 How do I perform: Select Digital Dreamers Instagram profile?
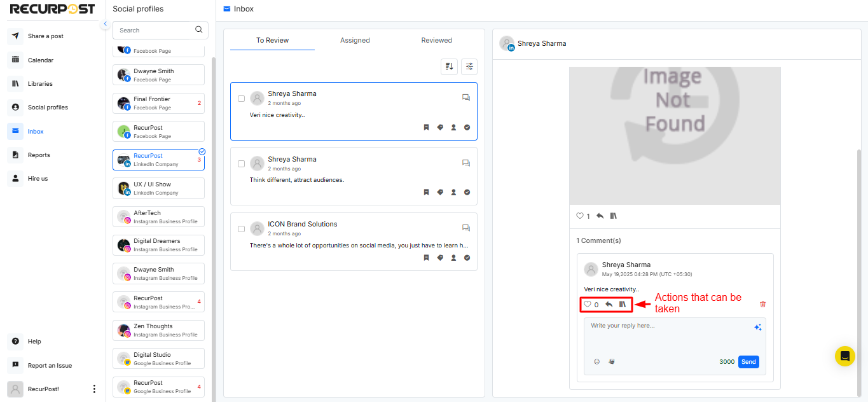point(158,245)
